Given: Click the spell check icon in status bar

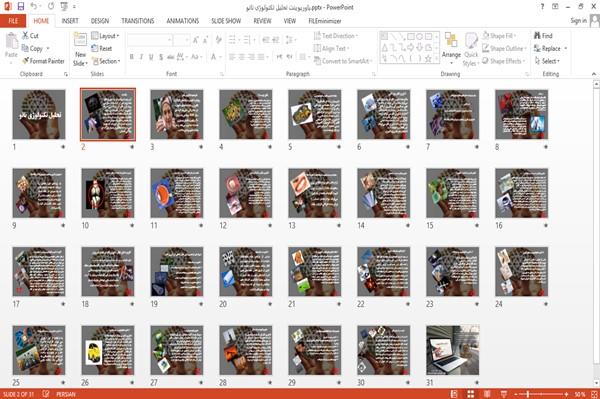Looking at the screenshot, I should [46, 394].
